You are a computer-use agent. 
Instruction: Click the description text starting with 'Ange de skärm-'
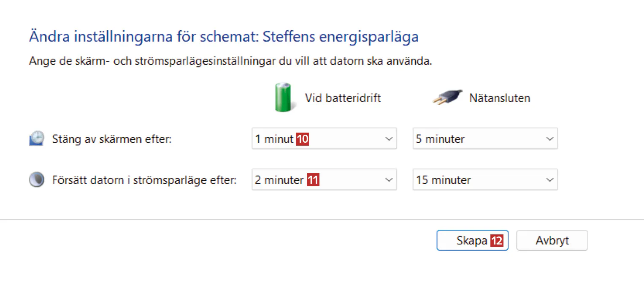[x=230, y=61]
